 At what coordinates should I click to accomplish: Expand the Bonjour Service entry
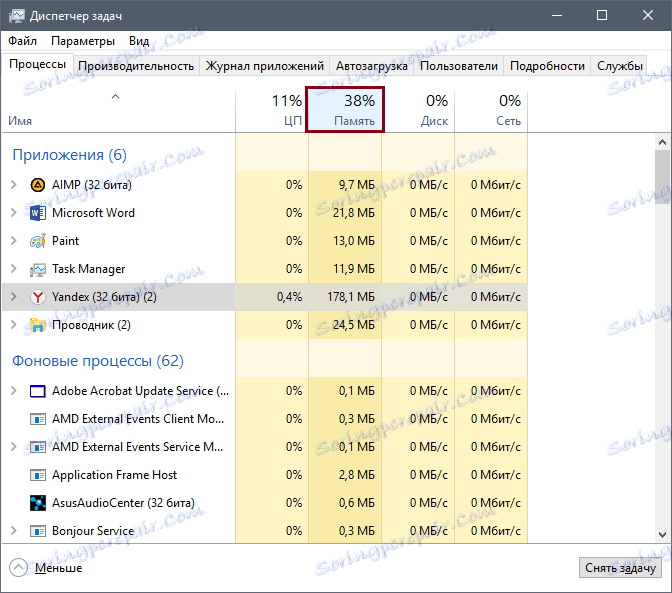point(14,531)
